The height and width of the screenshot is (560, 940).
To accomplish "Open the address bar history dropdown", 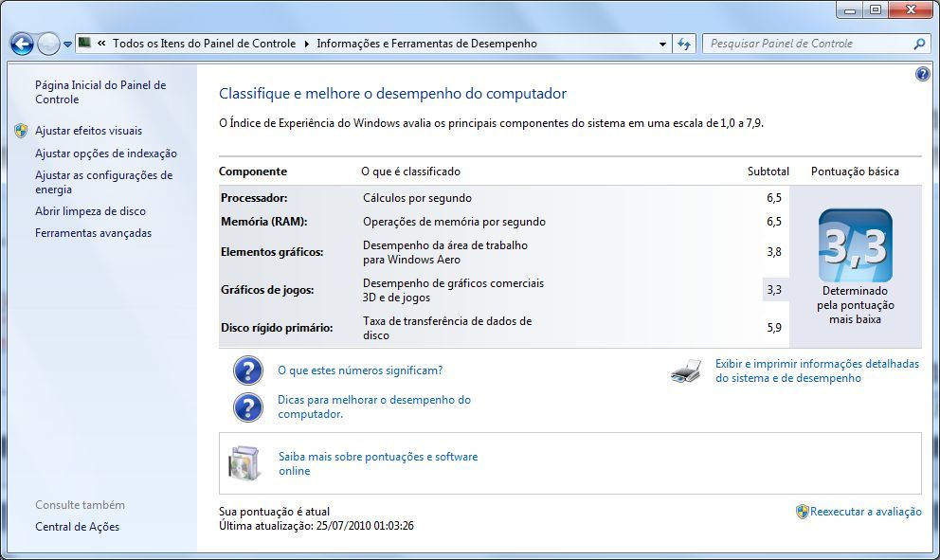I will (662, 44).
